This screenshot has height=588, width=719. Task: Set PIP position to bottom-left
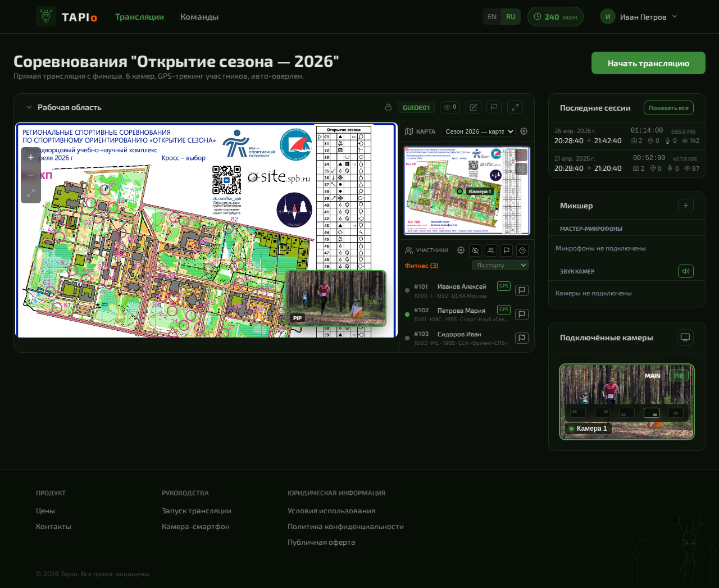pyautogui.click(x=627, y=413)
